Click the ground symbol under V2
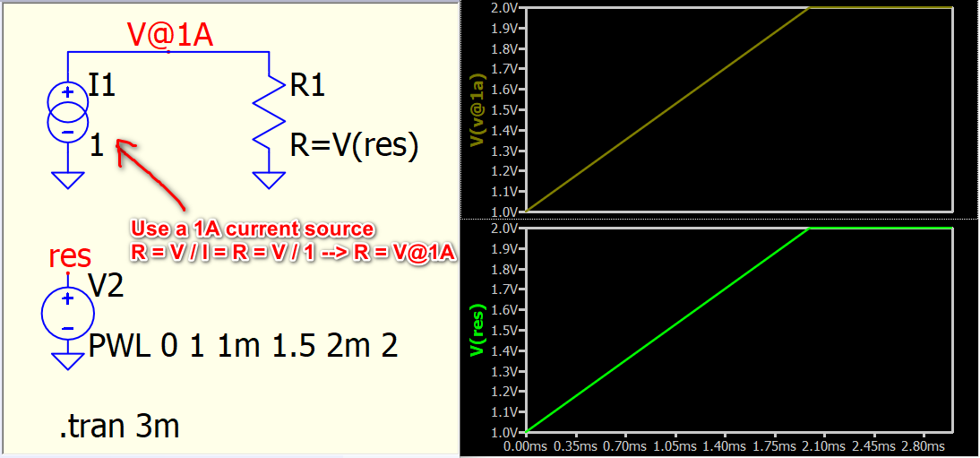Viewport: 980px width, 458px height. (x=67, y=361)
